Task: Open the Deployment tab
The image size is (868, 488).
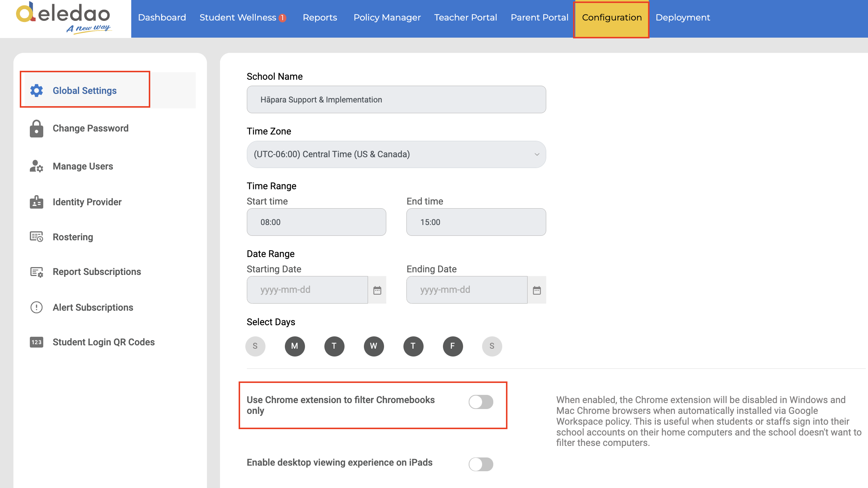Action: click(683, 18)
